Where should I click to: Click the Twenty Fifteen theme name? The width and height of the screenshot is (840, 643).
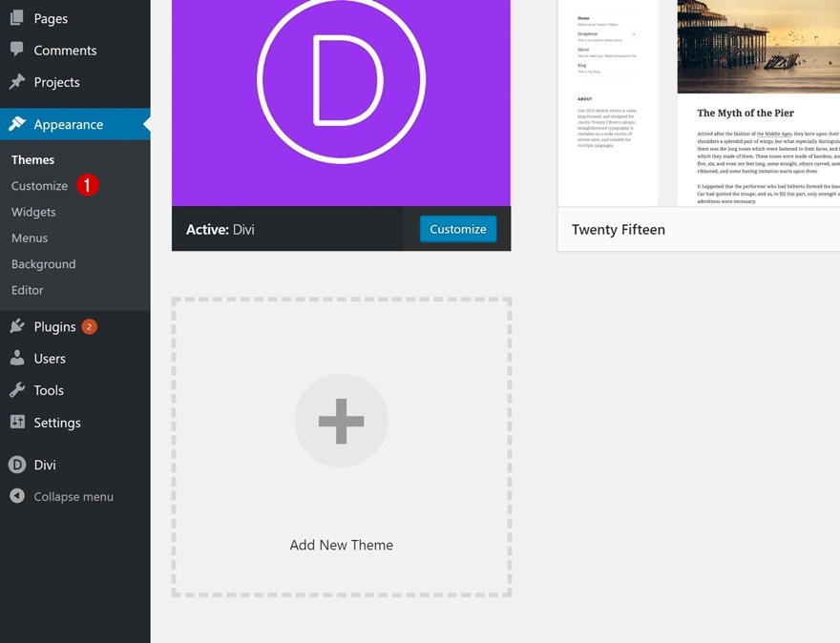pyautogui.click(x=619, y=229)
